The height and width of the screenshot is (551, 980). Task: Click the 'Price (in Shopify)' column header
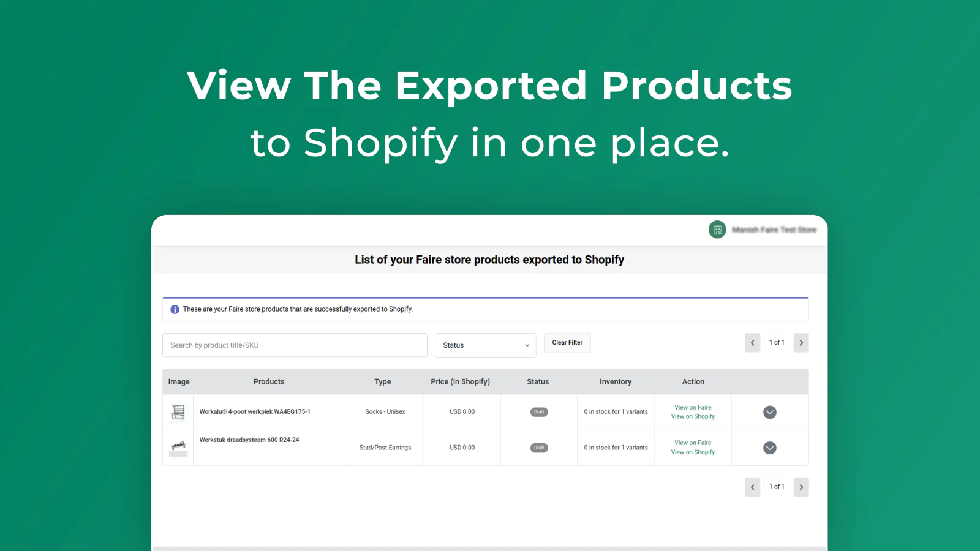(x=460, y=381)
